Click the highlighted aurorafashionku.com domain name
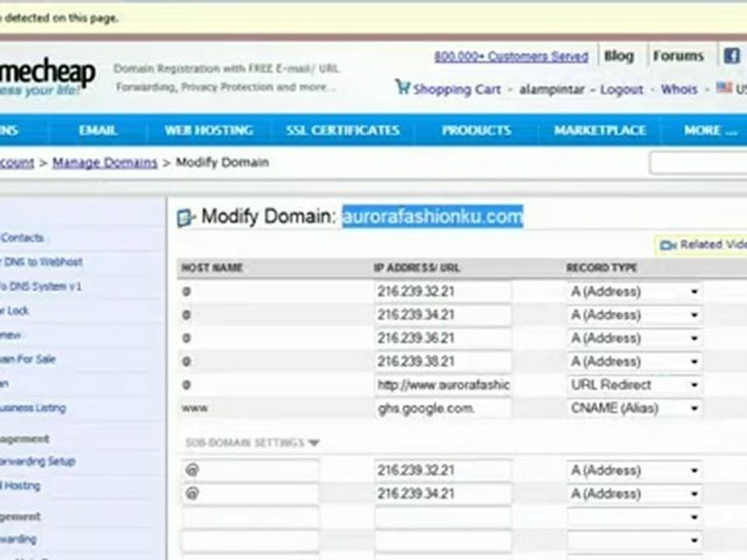Image resolution: width=747 pixels, height=560 pixels. (433, 217)
